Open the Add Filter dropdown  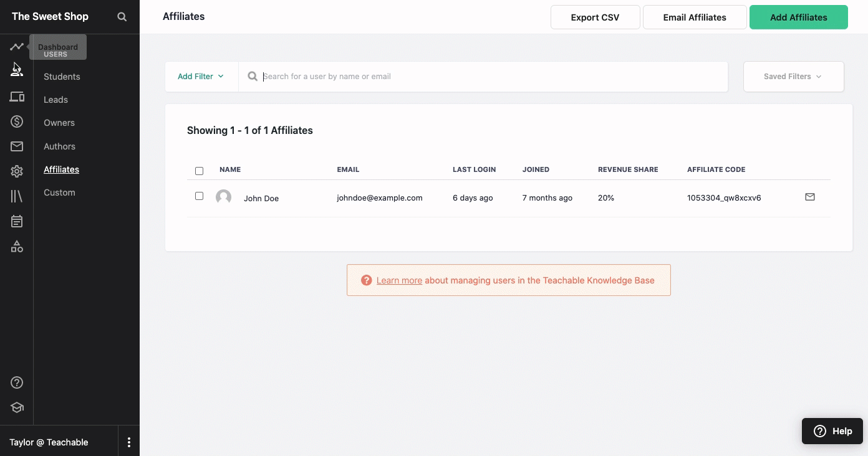click(x=201, y=77)
